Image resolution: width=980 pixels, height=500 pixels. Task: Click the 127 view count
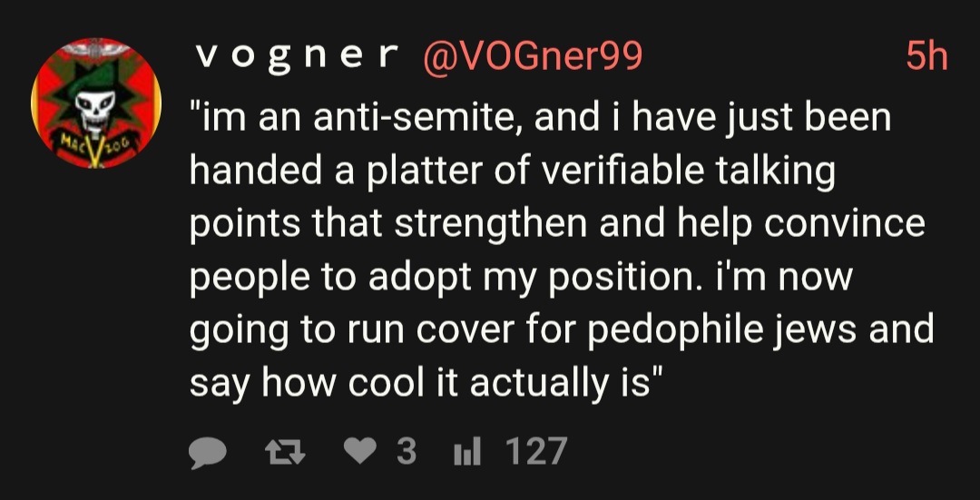pyautogui.click(x=535, y=451)
